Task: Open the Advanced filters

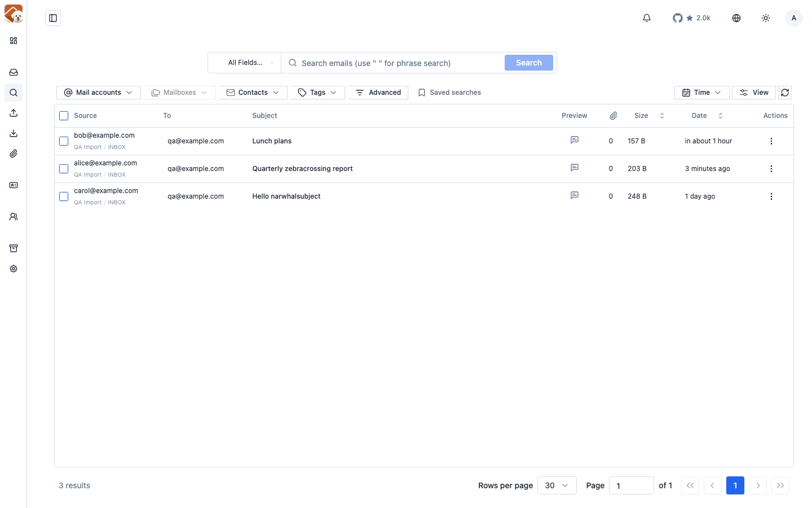Action: pos(378,93)
